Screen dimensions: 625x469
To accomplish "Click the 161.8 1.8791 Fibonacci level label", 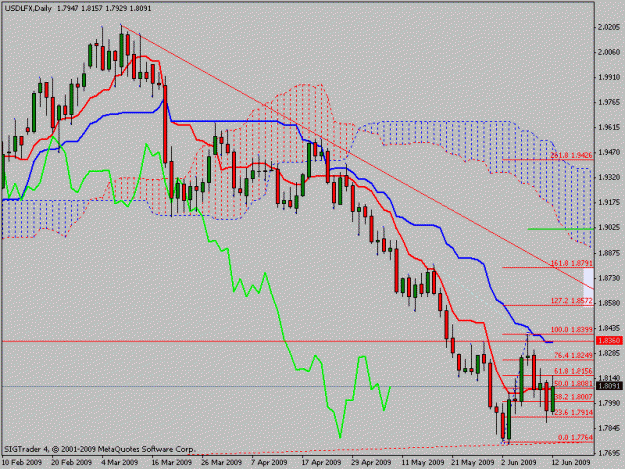I will coord(572,263).
